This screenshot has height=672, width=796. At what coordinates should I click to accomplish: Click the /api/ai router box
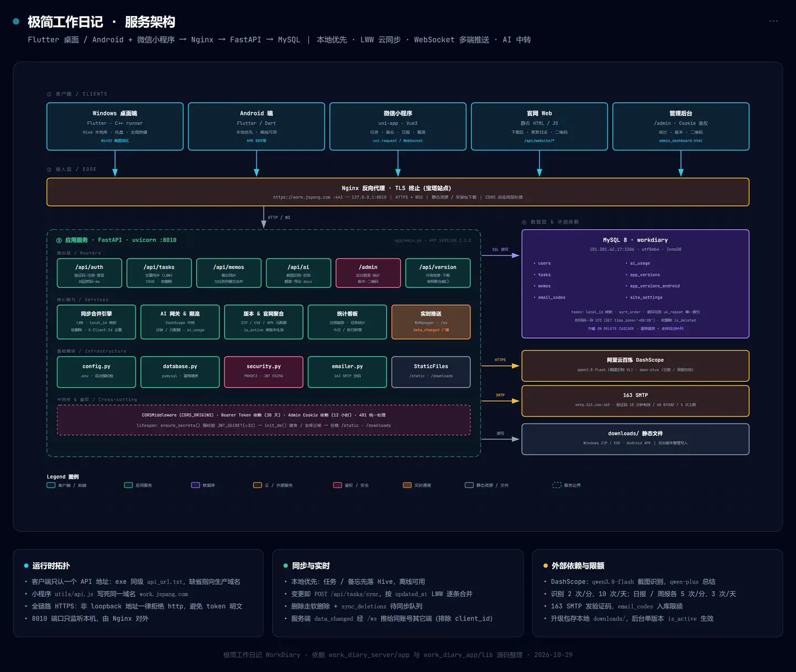click(x=298, y=273)
